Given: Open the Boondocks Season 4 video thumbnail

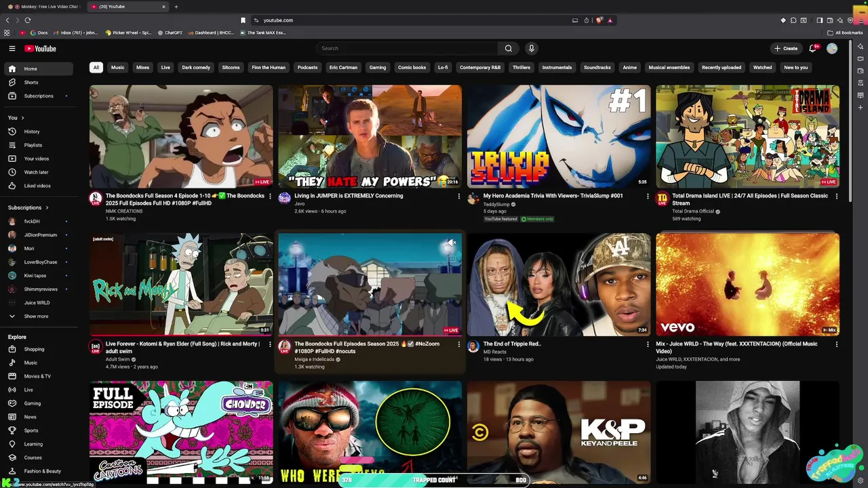Looking at the screenshot, I should 181,136.
